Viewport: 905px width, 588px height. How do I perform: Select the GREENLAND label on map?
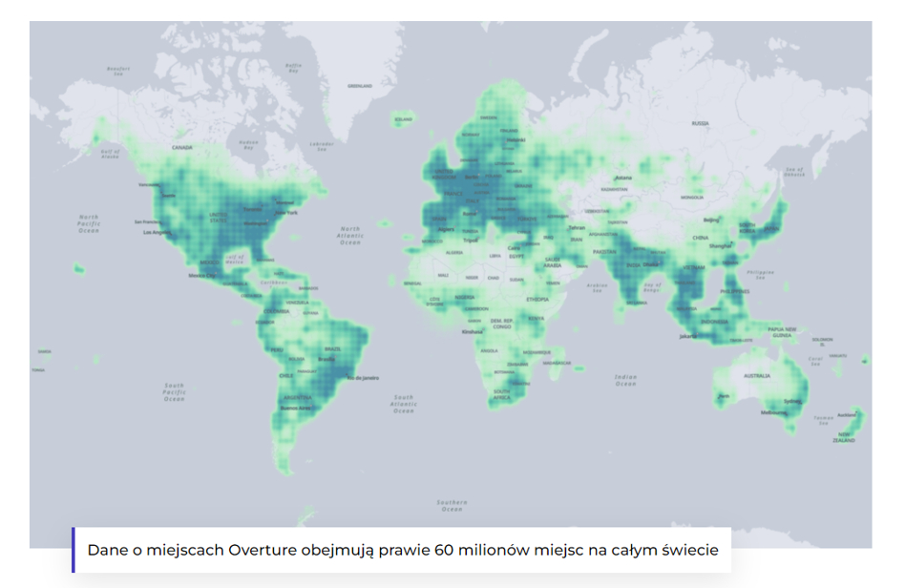(x=360, y=86)
